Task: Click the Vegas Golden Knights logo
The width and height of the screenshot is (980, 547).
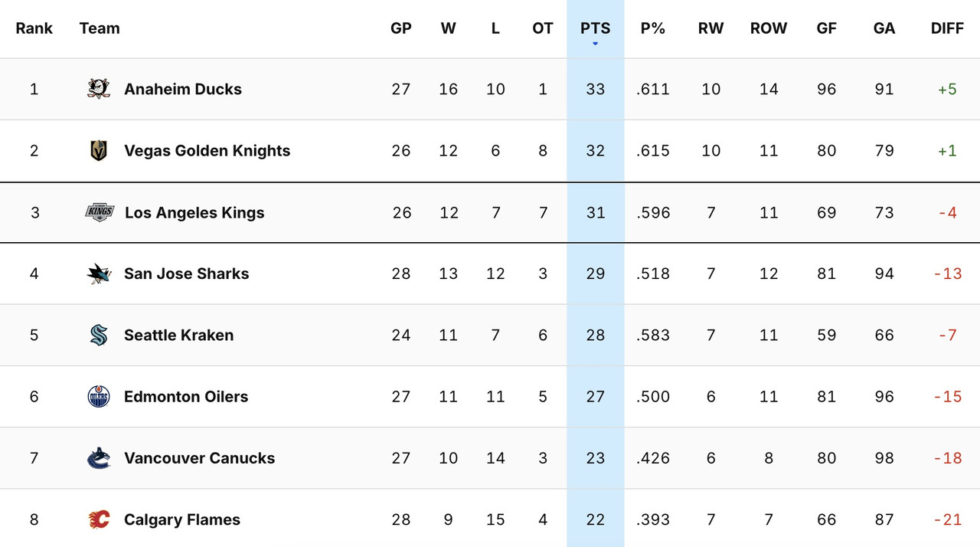Action: [98, 151]
